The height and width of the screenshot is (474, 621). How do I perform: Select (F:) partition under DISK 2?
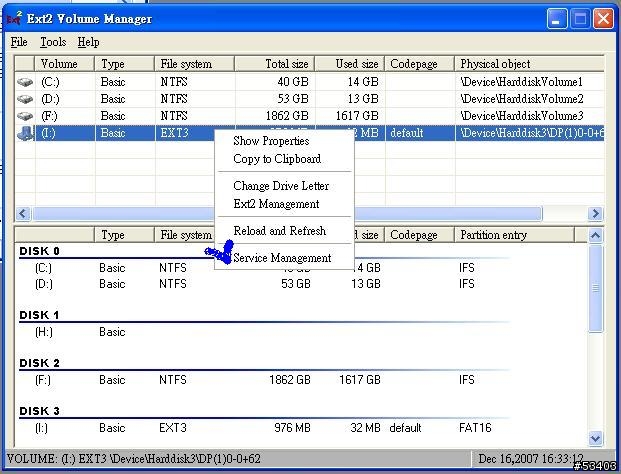point(43,380)
